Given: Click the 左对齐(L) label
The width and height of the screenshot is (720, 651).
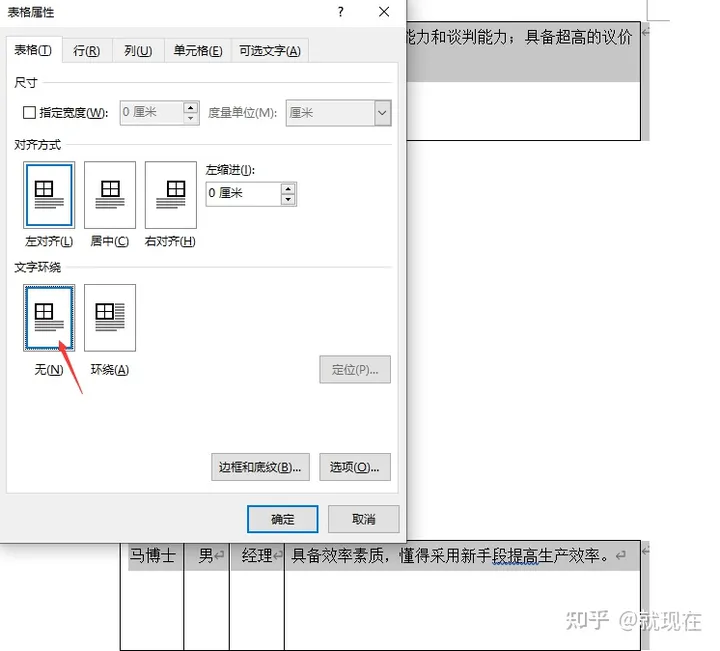Looking at the screenshot, I should (x=49, y=241).
